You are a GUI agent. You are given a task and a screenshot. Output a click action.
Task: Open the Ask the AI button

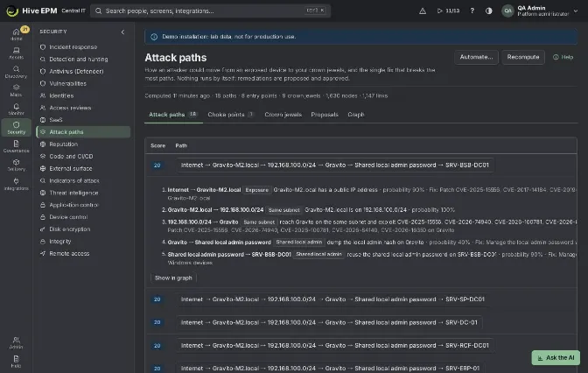(556, 357)
